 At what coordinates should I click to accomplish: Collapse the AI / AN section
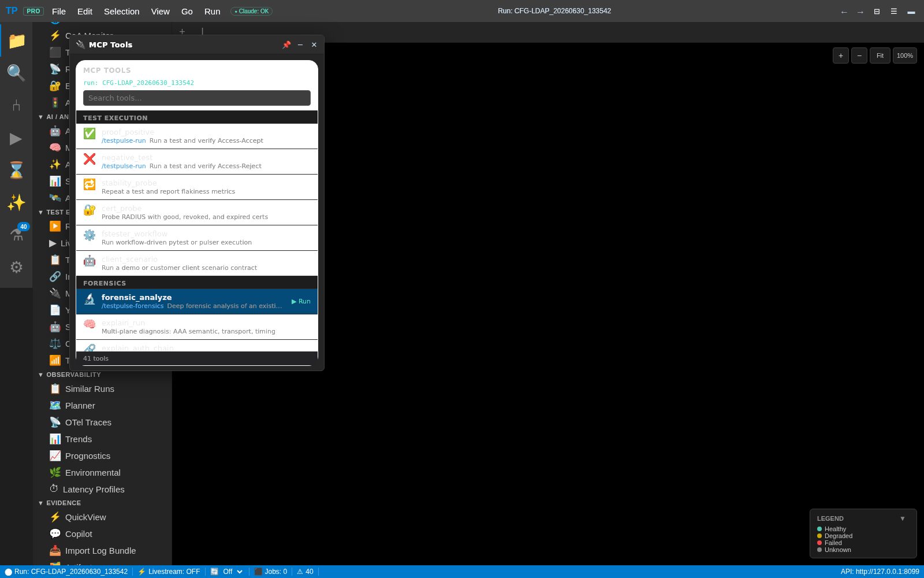(53, 117)
